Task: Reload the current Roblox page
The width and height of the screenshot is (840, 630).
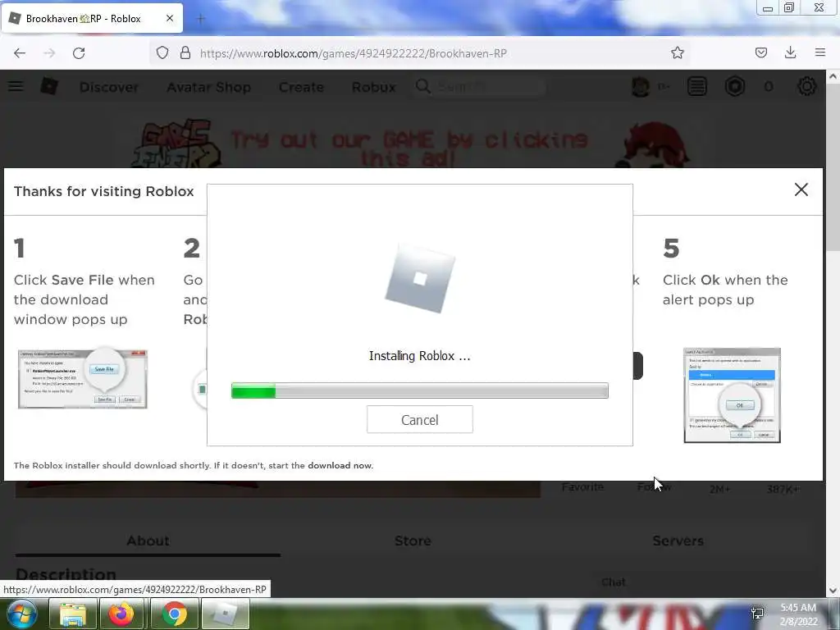Action: click(x=79, y=53)
